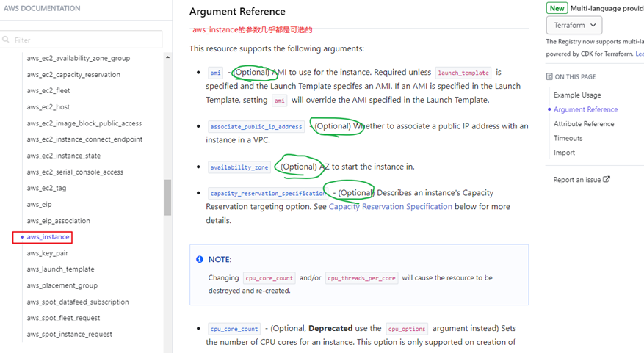Viewport: 644px width, 353px height.
Task: Select aws_placement_group in sidebar
Action: (62, 285)
